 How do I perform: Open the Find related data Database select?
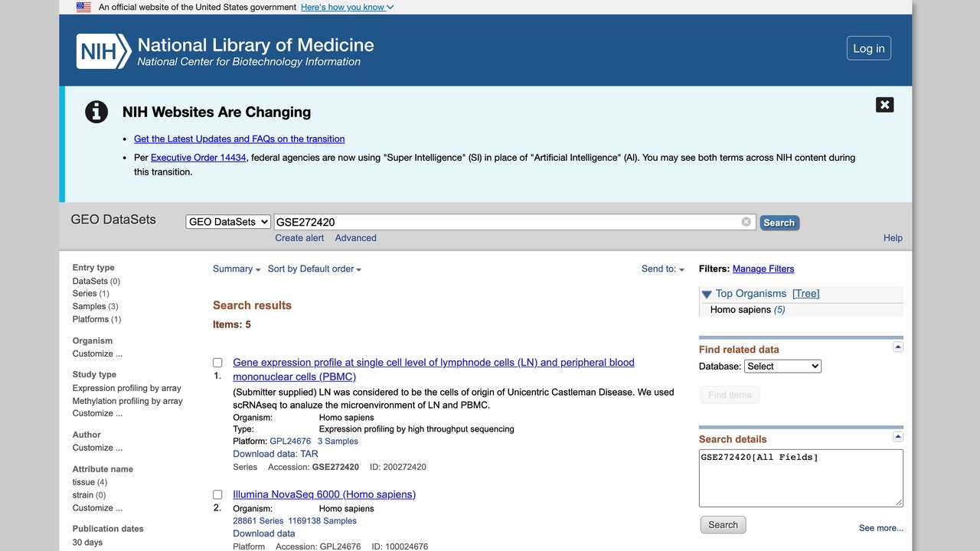782,367
